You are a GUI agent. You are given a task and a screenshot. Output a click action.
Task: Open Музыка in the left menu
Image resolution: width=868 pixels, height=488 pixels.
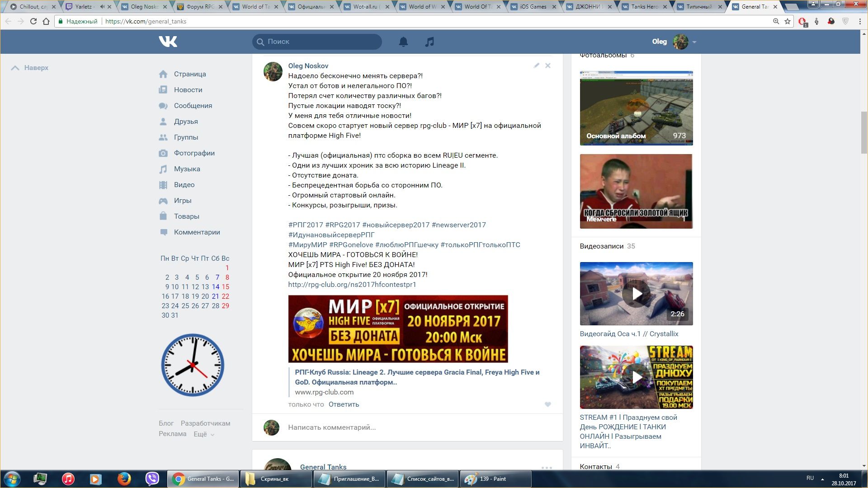point(187,169)
